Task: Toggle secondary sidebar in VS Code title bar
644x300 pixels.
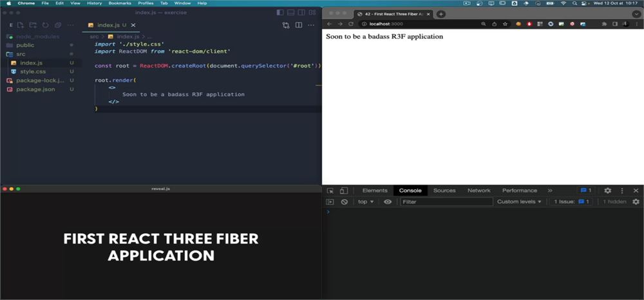Action: coord(301,13)
